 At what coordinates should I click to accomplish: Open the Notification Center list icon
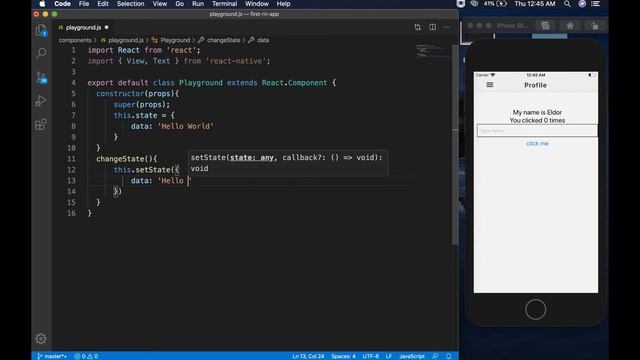[x=596, y=4]
